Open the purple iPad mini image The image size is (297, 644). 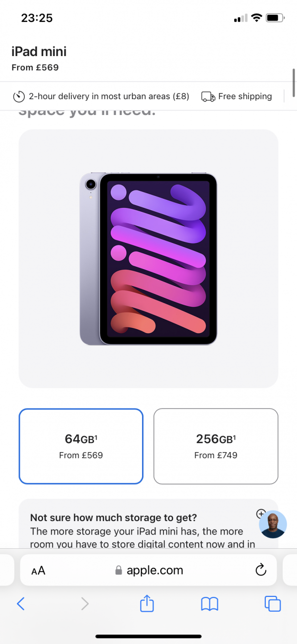tap(148, 258)
